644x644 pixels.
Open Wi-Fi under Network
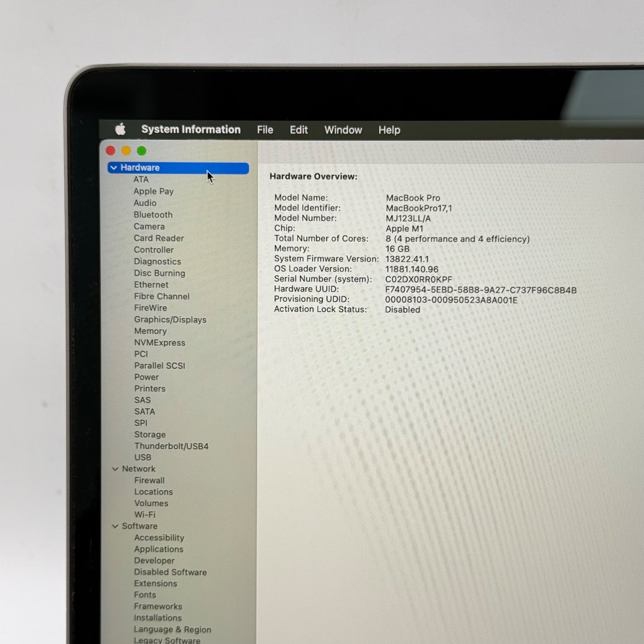pyautogui.click(x=145, y=515)
